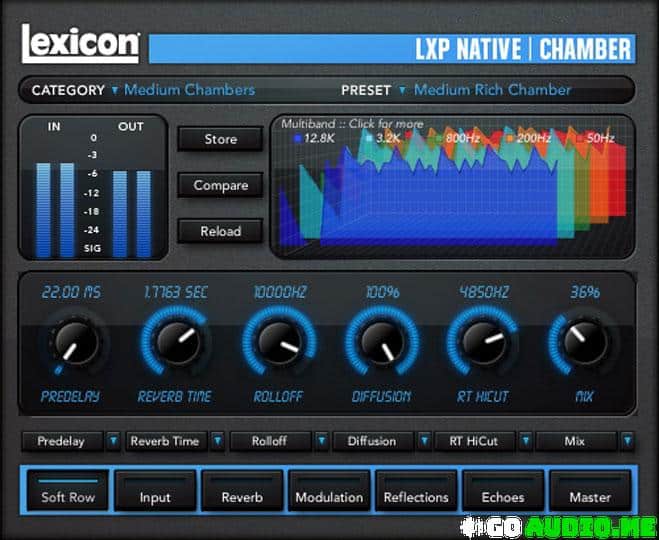Image resolution: width=659 pixels, height=540 pixels.
Task: Click the 10000HZ rolloff value
Action: (x=280, y=292)
